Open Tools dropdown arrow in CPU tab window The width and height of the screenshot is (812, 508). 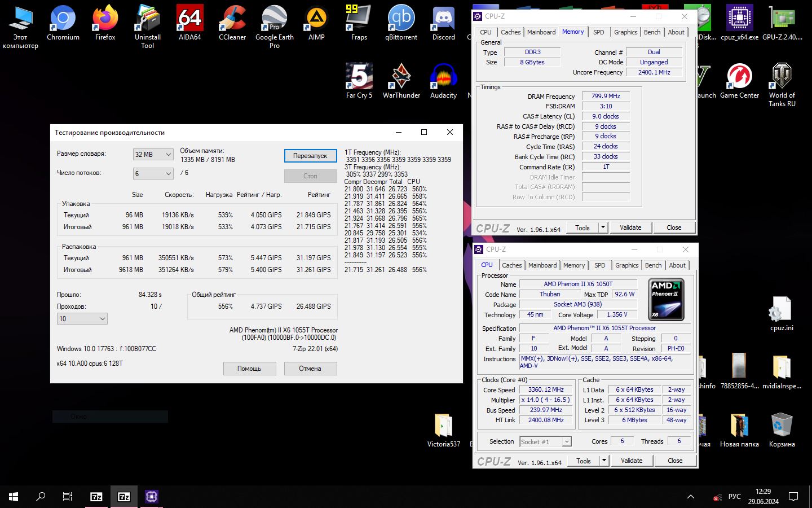(604, 461)
